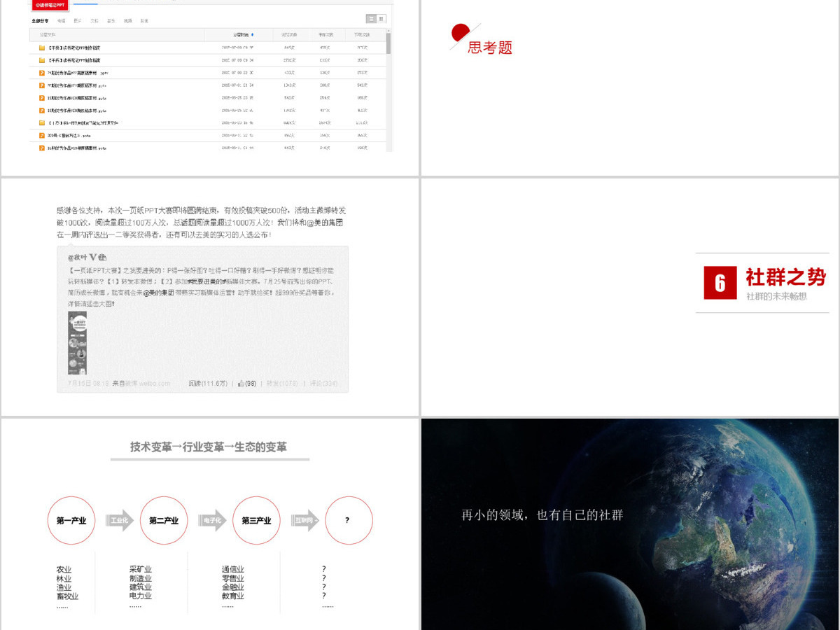Click the 互联网 arrow shape
The height and width of the screenshot is (630, 840).
tap(304, 520)
